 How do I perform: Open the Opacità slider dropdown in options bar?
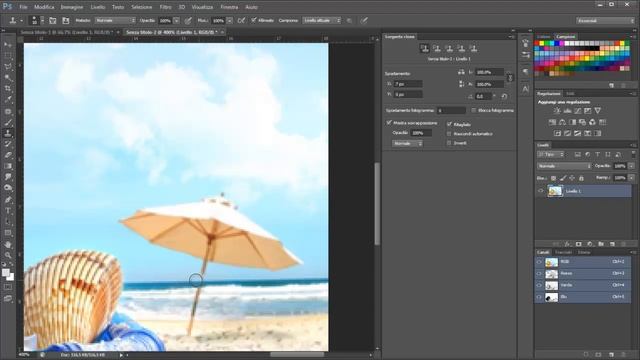pyautogui.click(x=176, y=20)
